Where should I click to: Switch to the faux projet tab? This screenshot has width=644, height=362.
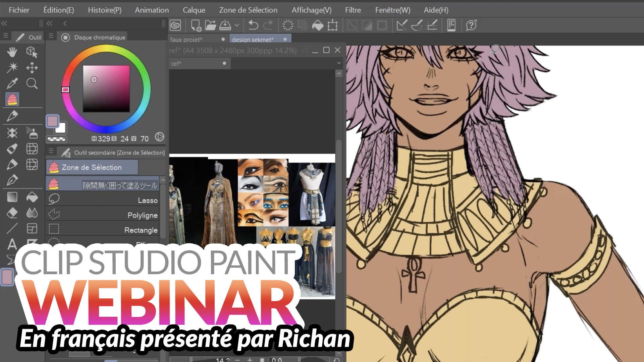click(x=186, y=40)
